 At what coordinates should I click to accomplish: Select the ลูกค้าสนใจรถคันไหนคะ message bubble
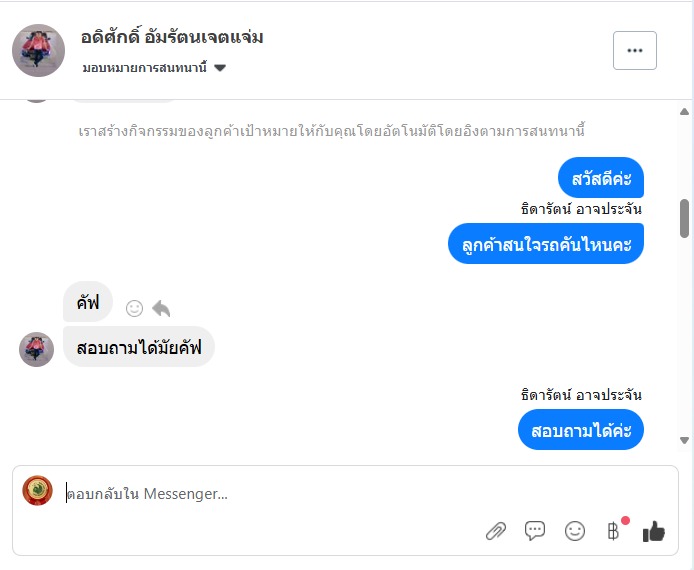[x=546, y=244]
